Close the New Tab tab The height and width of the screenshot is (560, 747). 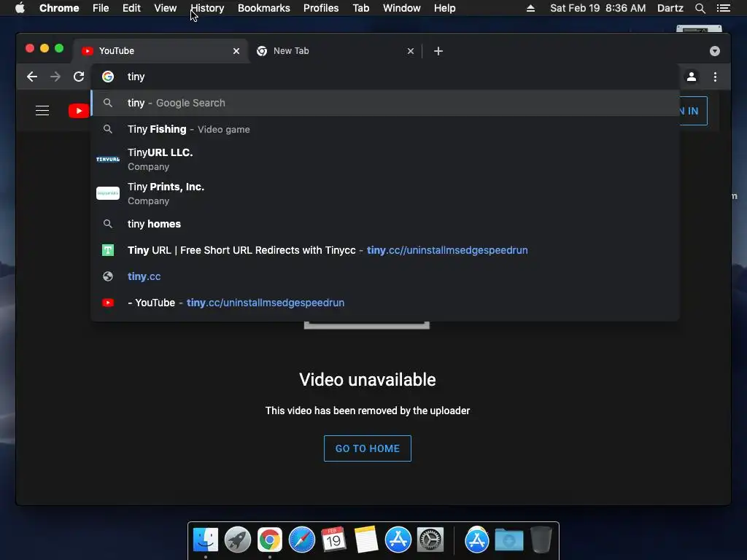(411, 51)
